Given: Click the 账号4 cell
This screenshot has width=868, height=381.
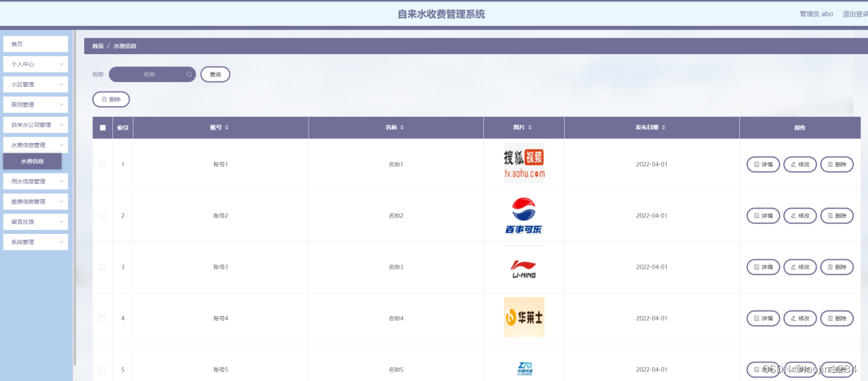Looking at the screenshot, I should click(x=220, y=318).
